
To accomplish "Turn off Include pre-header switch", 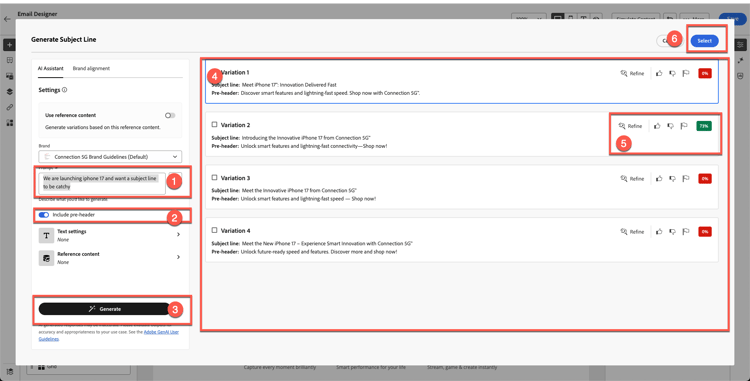I will 44,215.
